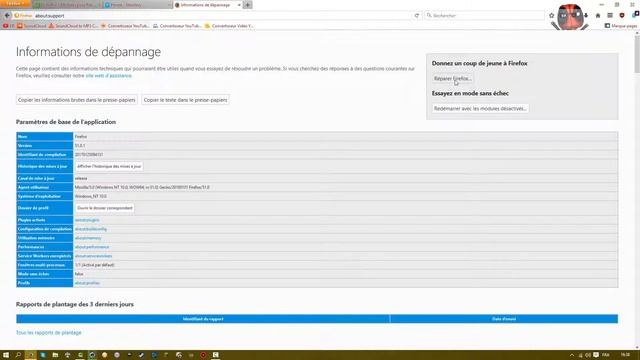Open Windows taskbar search magnifier
The width and height of the screenshot is (640, 360).
pyautogui.click(x=18, y=355)
